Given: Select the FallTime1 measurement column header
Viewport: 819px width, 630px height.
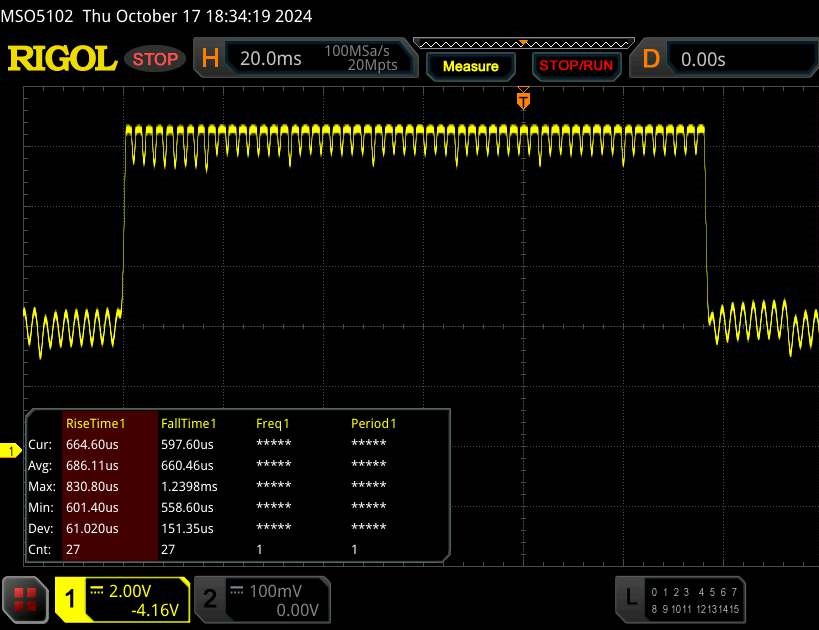Looking at the screenshot, I should 189,423.
